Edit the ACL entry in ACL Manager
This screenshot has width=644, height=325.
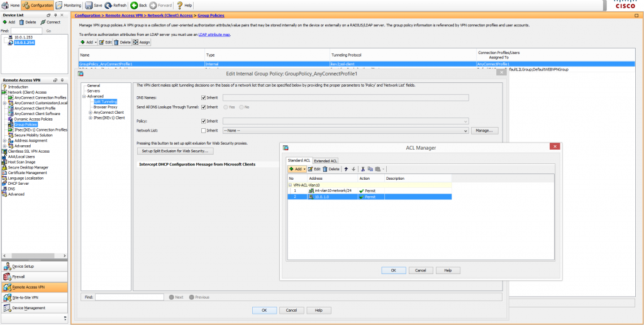314,169
